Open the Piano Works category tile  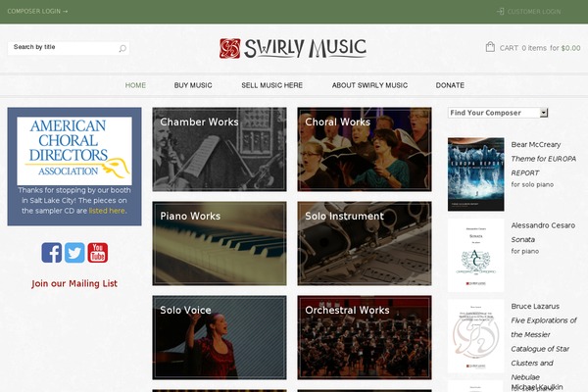220,243
